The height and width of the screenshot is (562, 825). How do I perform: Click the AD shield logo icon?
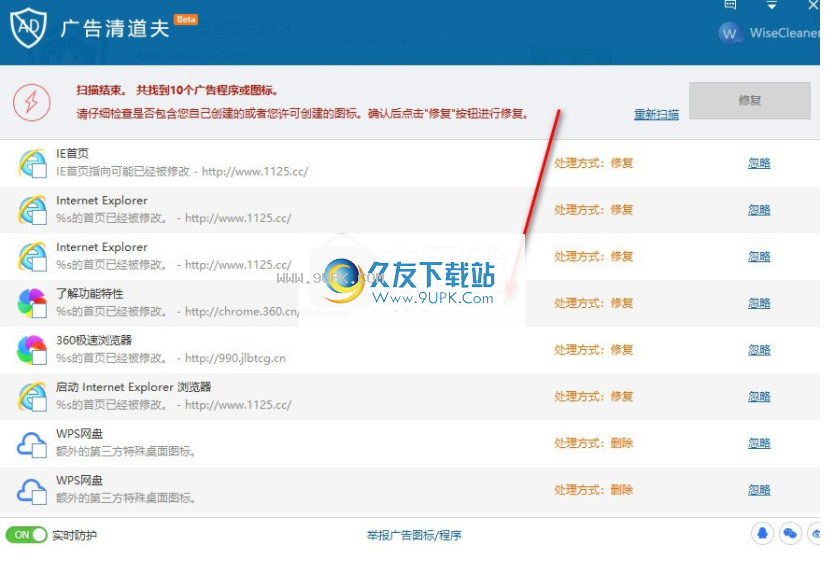[x=28, y=28]
